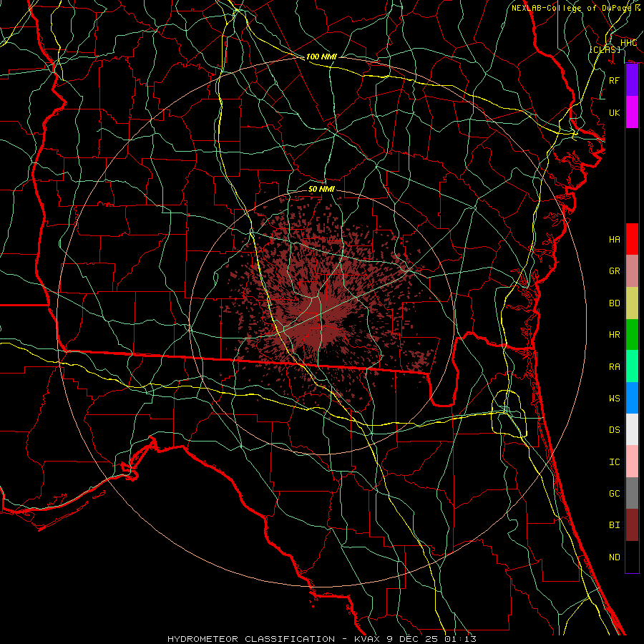This screenshot has width=644, height=644.
Task: Click the HA red legend swatch
Action: (x=632, y=239)
